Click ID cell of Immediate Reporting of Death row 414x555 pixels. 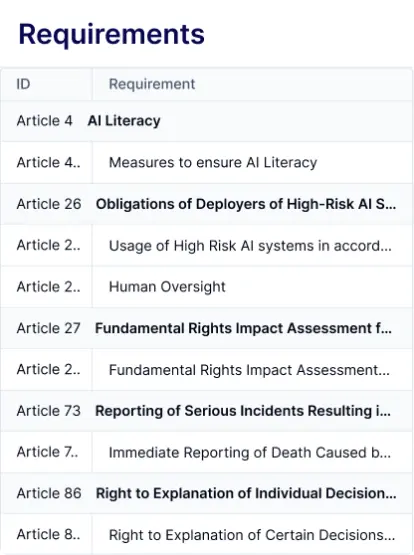tap(47, 452)
